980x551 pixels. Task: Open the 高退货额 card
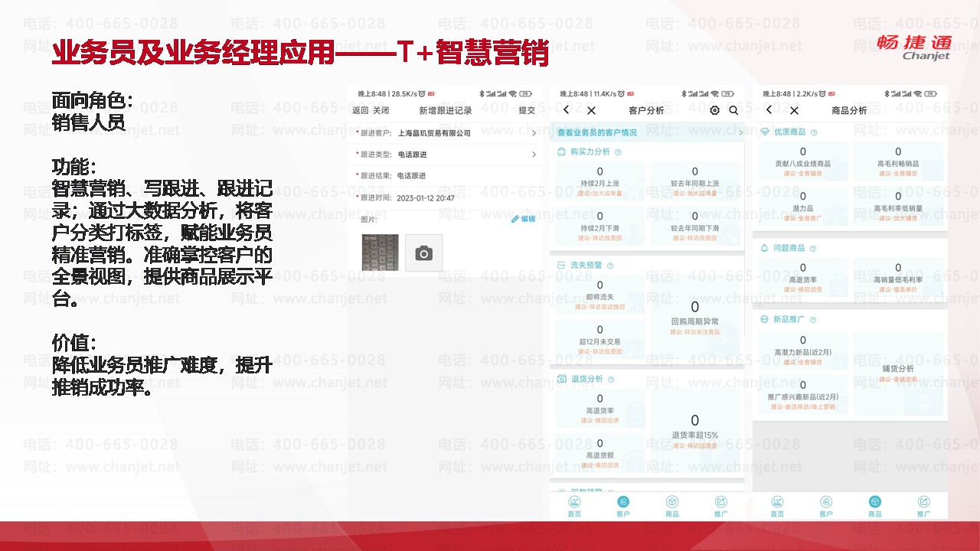599,452
